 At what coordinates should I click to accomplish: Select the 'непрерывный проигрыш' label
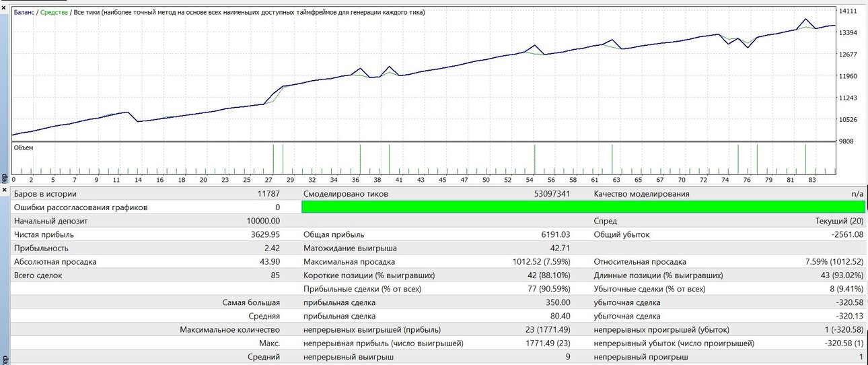tap(640, 357)
